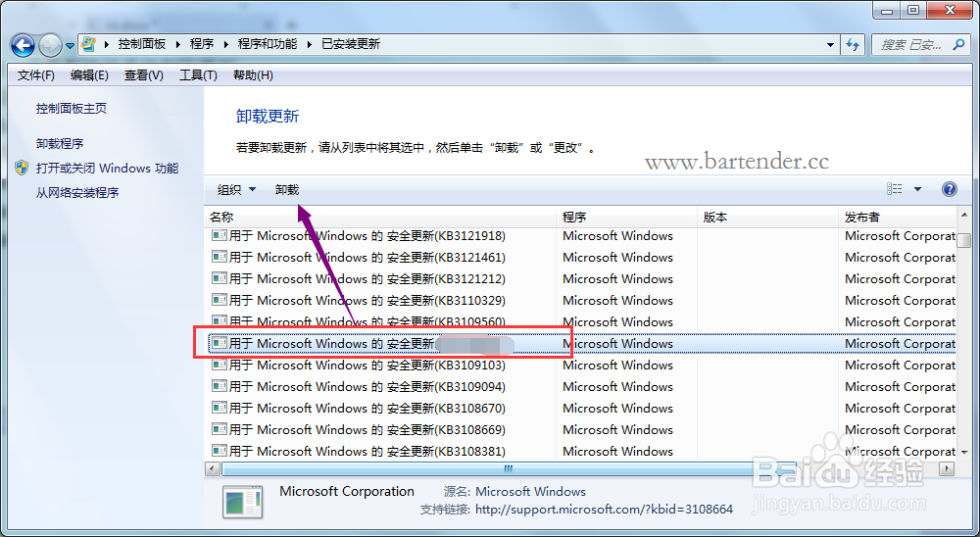Go back with the Back arrow button
The image size is (980, 537).
click(24, 44)
